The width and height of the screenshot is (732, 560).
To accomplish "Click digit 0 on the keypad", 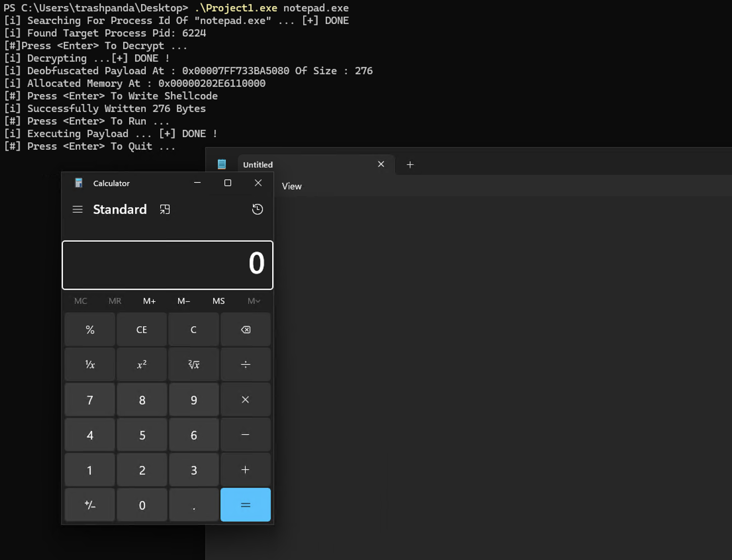I will (x=142, y=505).
